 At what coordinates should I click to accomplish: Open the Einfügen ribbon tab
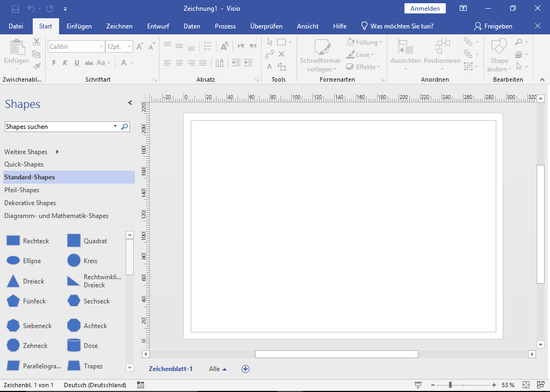point(79,26)
